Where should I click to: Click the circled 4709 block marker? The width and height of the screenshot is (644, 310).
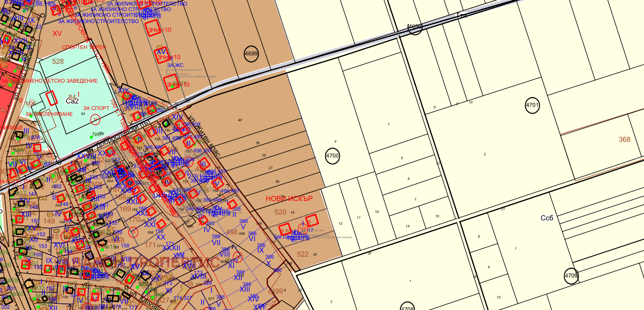point(571,276)
